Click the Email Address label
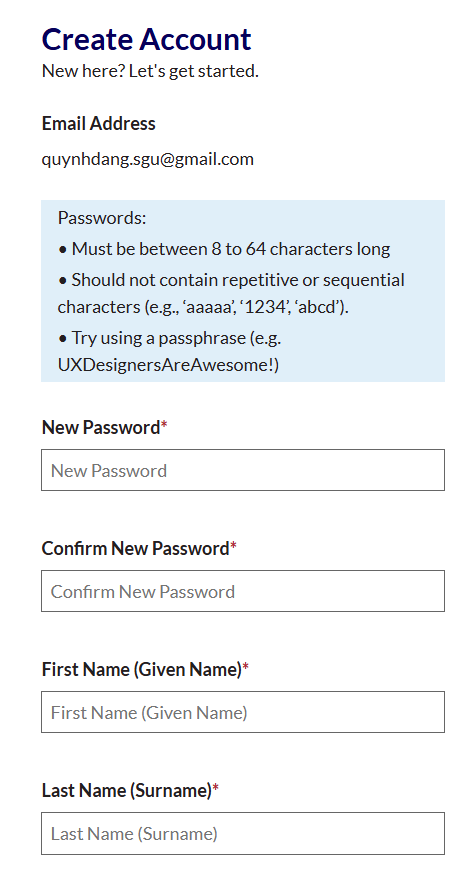The height and width of the screenshot is (875, 470). pyautogui.click(x=99, y=123)
